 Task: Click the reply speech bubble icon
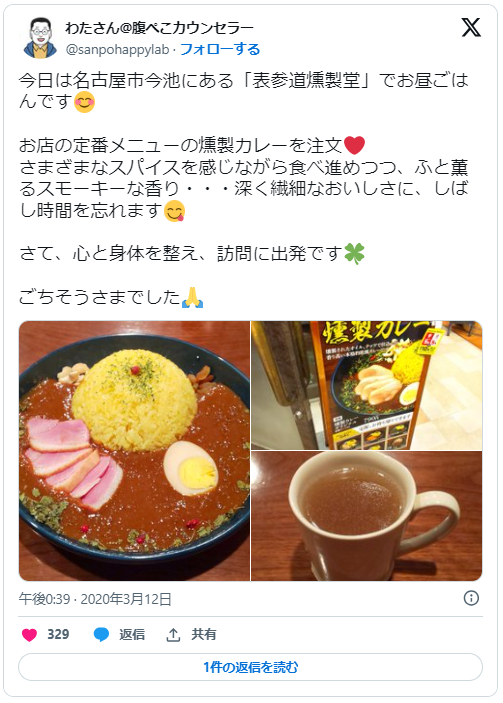pyautogui.click(x=101, y=635)
